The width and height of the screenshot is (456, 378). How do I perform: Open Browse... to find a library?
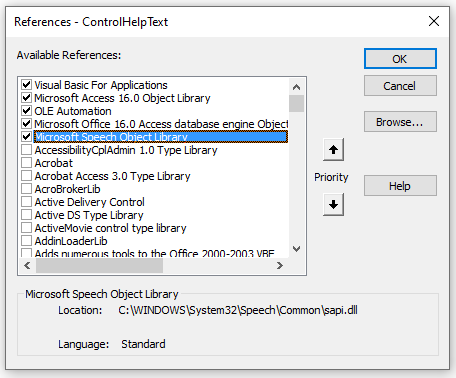[x=400, y=122]
